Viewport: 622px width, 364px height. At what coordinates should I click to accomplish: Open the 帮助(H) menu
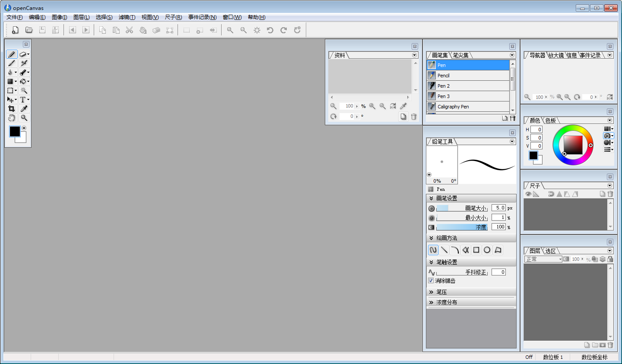click(257, 17)
